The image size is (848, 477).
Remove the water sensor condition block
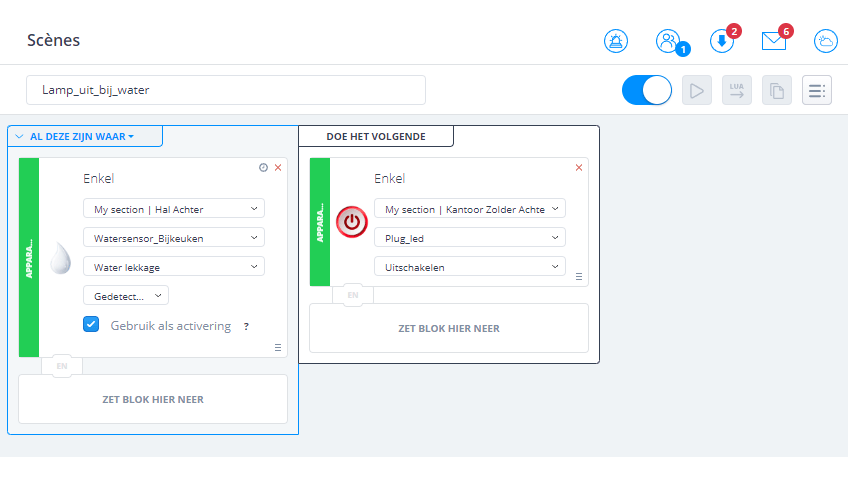[278, 168]
